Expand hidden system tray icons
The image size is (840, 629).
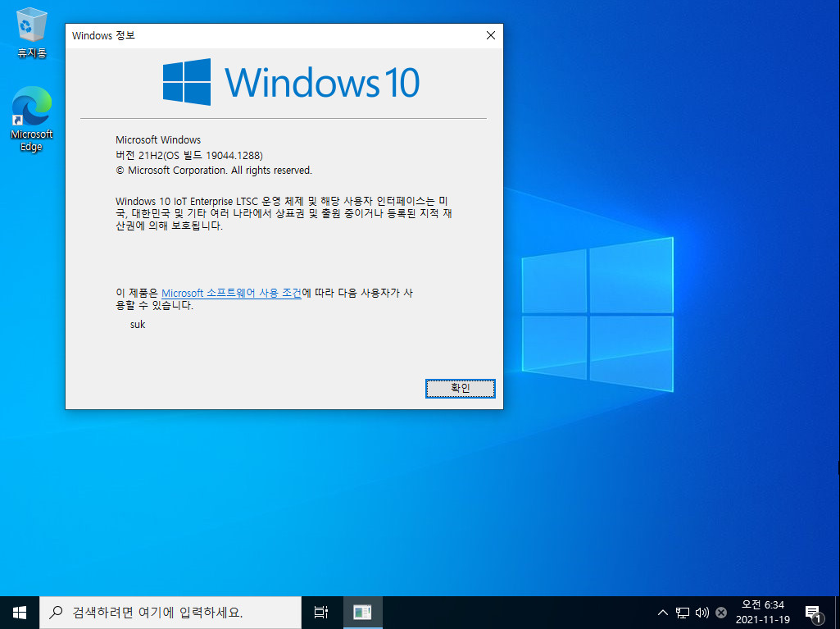[662, 612]
